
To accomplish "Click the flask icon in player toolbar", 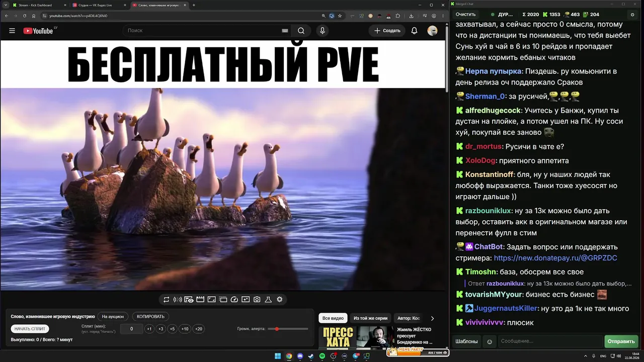I will tap(268, 300).
